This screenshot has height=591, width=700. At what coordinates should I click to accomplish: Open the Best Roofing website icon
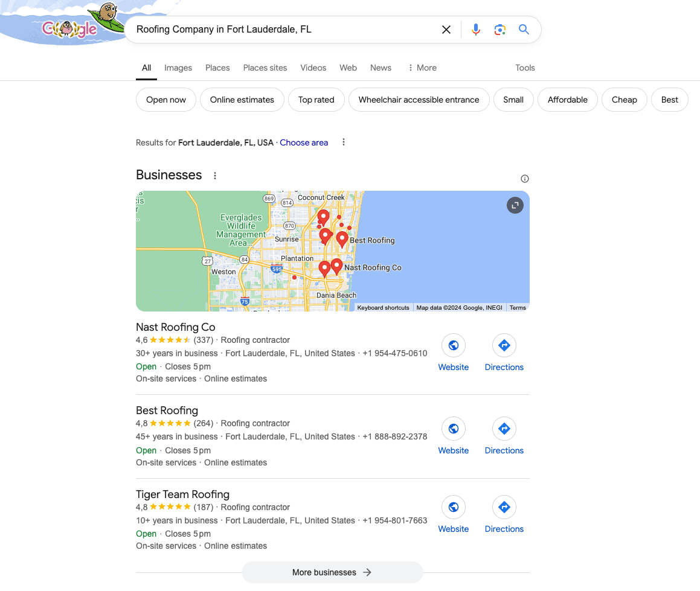453,429
